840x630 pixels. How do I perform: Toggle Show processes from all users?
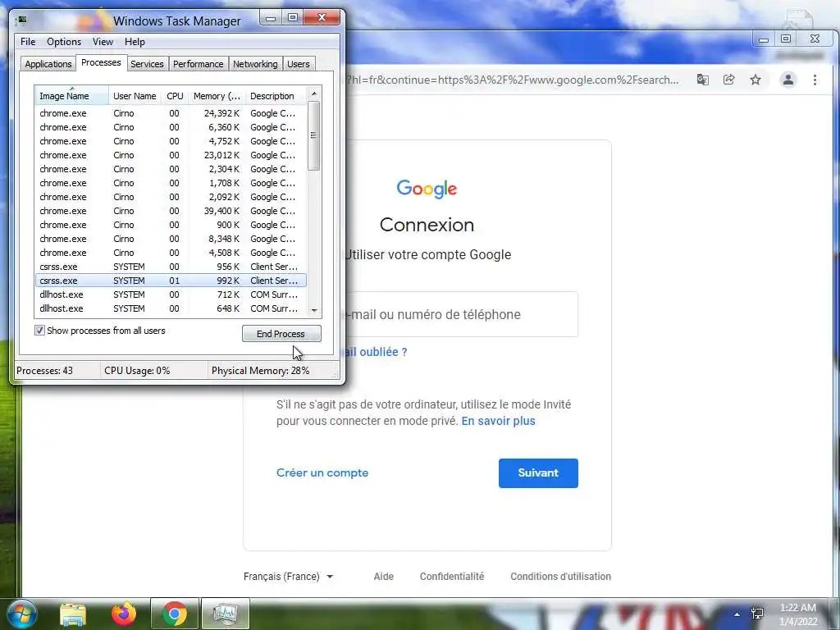pos(39,331)
